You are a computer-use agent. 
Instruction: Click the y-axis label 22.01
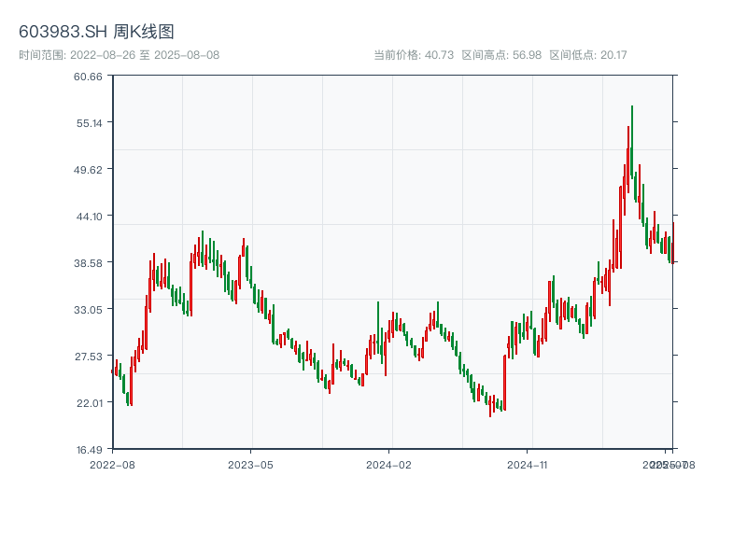(x=90, y=403)
